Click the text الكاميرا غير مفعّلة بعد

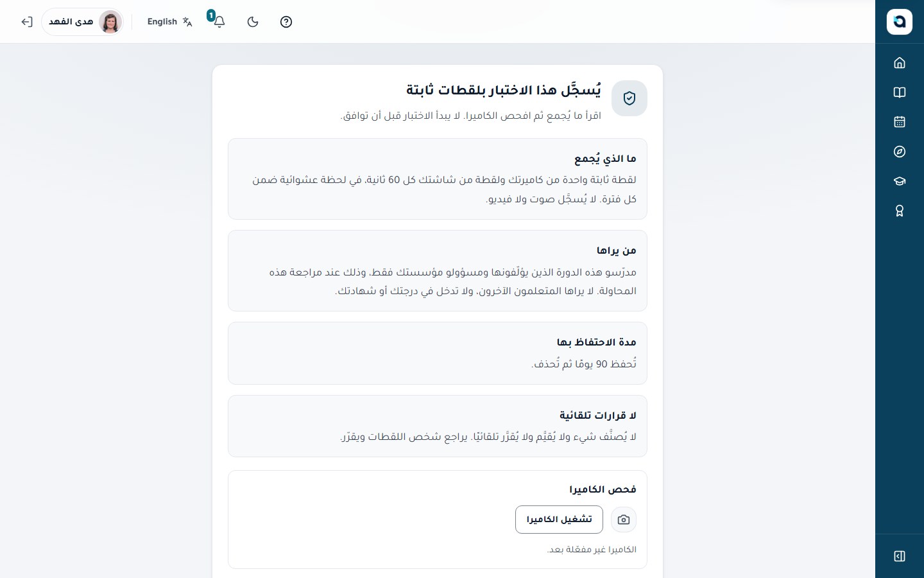[592, 550]
